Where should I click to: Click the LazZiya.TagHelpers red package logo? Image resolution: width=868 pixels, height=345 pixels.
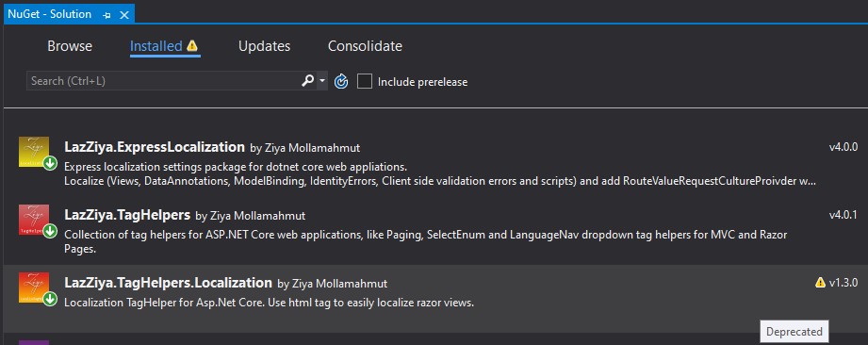point(34,220)
